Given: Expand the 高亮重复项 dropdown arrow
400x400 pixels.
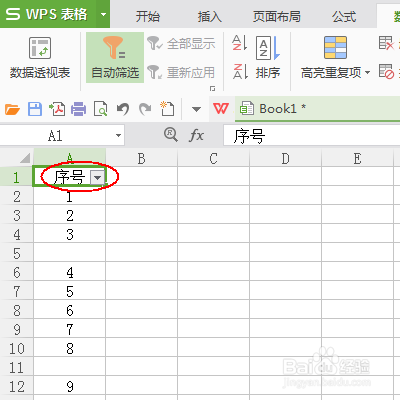Looking at the screenshot, I should click(x=367, y=72).
